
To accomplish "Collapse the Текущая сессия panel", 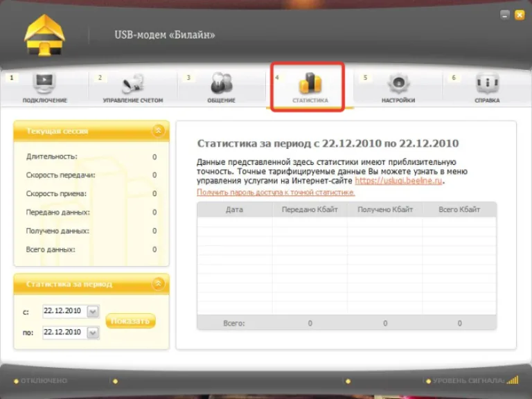I will point(158,130).
